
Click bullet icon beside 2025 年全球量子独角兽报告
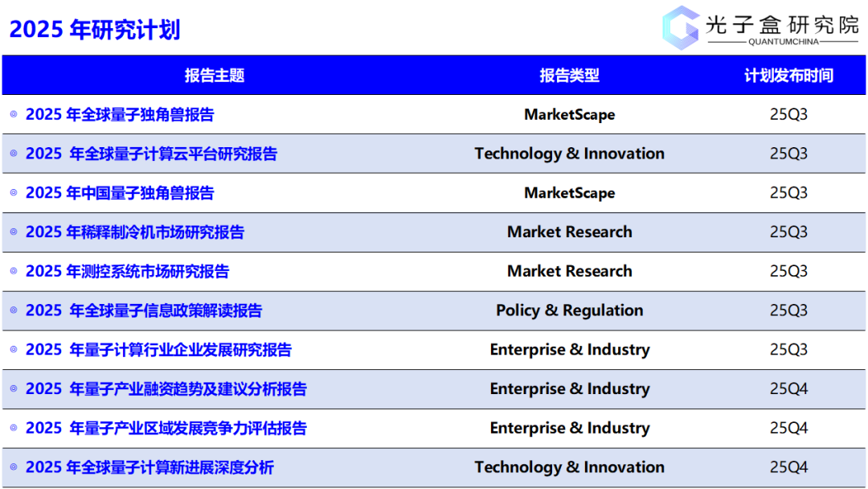pos(14,114)
